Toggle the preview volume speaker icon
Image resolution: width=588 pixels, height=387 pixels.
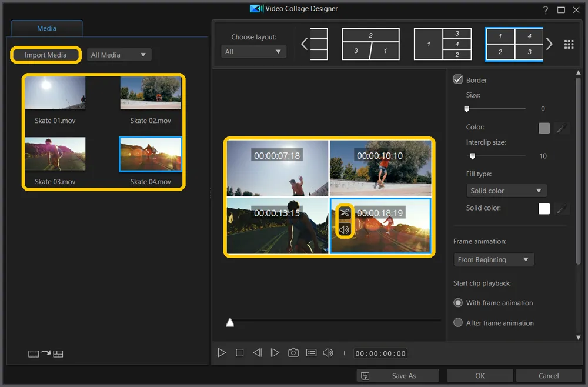[328, 353]
